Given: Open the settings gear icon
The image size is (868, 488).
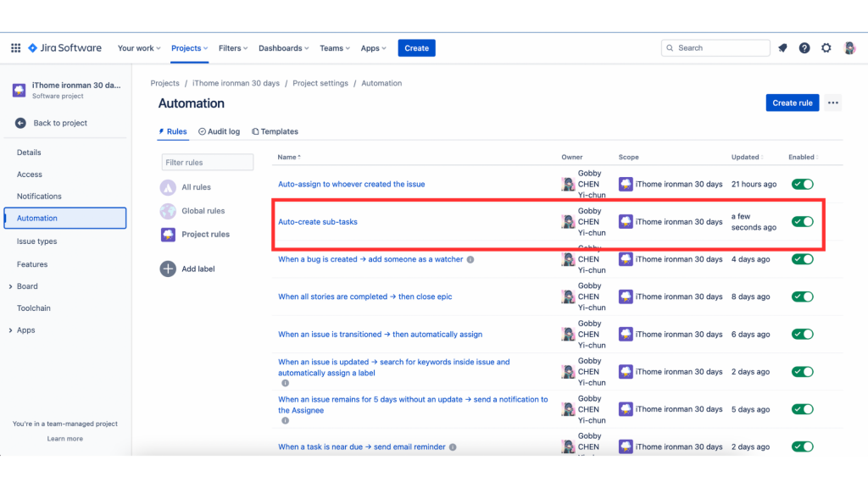Looking at the screenshot, I should coord(826,48).
